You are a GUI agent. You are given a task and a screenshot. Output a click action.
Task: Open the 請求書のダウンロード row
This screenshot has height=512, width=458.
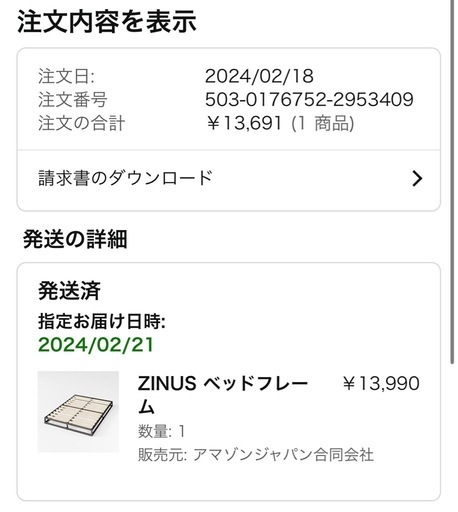point(229,180)
